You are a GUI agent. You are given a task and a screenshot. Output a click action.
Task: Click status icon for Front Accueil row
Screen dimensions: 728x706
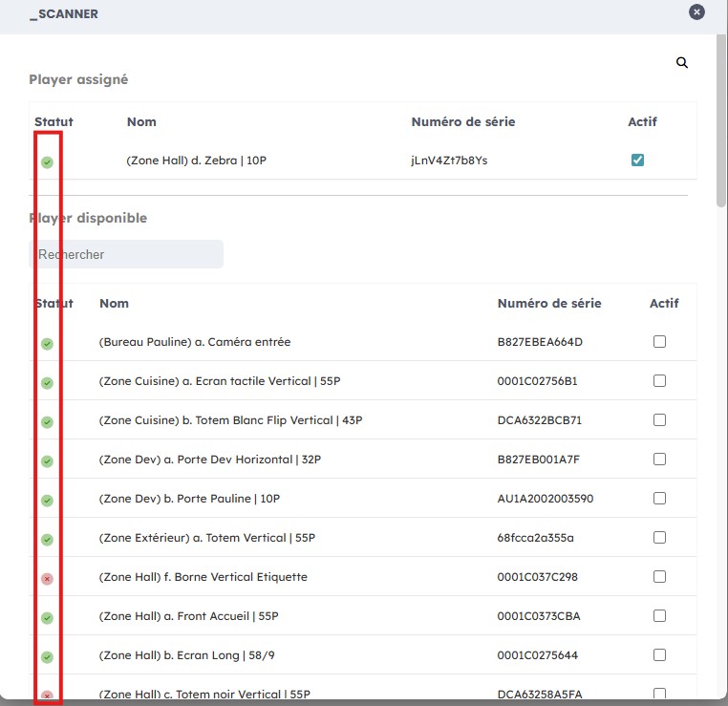(x=47, y=617)
